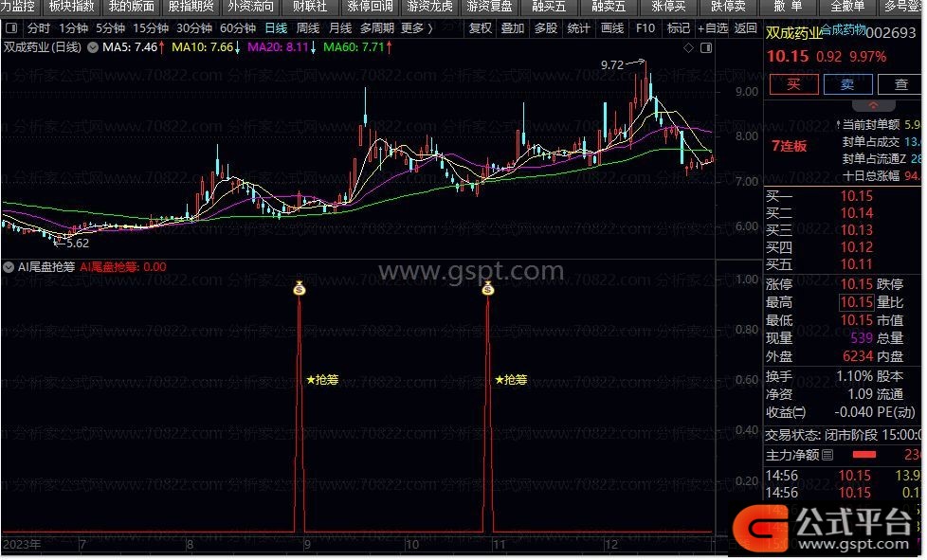The width and height of the screenshot is (927, 560).
Task: Open the 财联社 tab
Action: 310,7
